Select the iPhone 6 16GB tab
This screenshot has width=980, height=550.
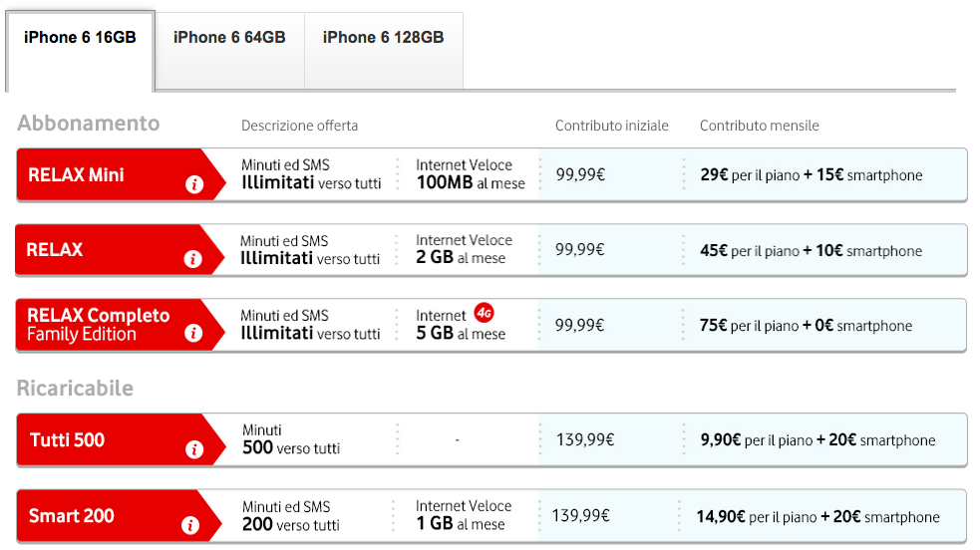click(80, 38)
